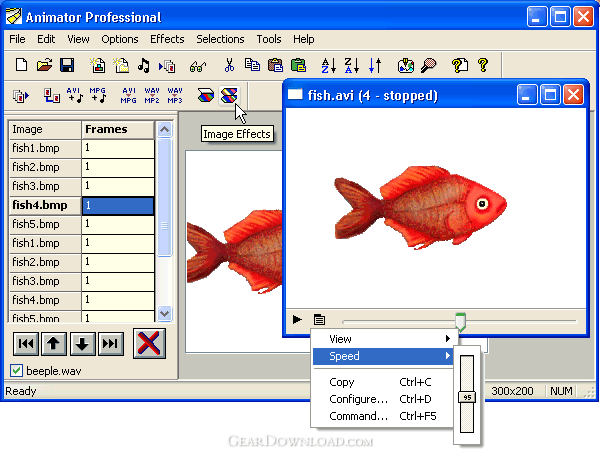Cut with the scissors icon

(229, 65)
